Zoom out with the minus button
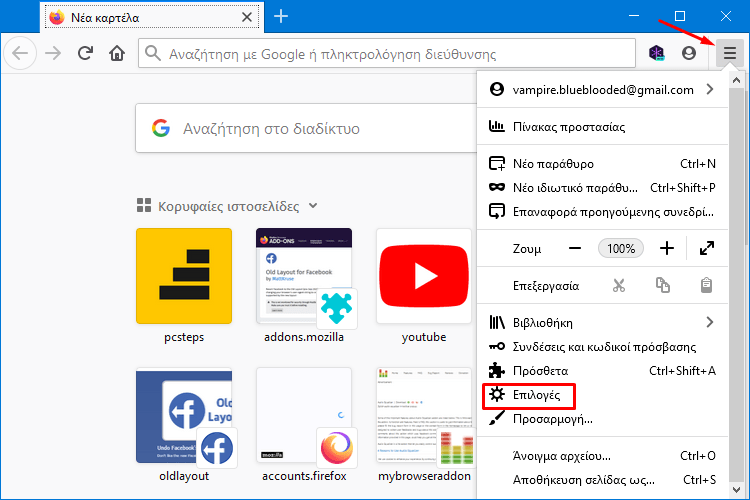Image resolution: width=750 pixels, height=500 pixels. click(x=575, y=248)
